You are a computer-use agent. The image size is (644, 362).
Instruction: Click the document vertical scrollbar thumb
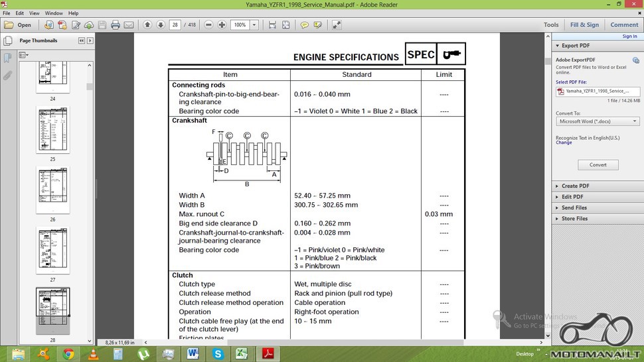(x=548, y=61)
